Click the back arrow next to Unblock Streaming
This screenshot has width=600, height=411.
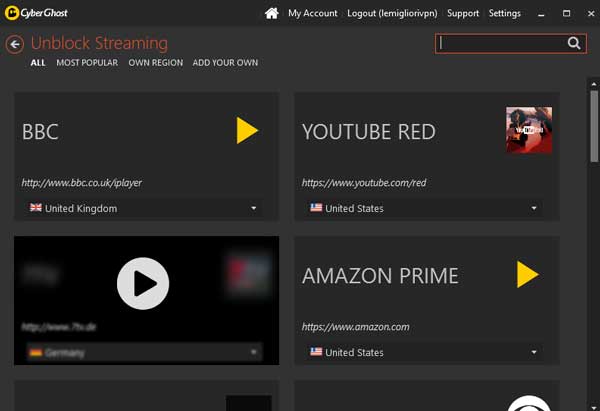point(15,44)
